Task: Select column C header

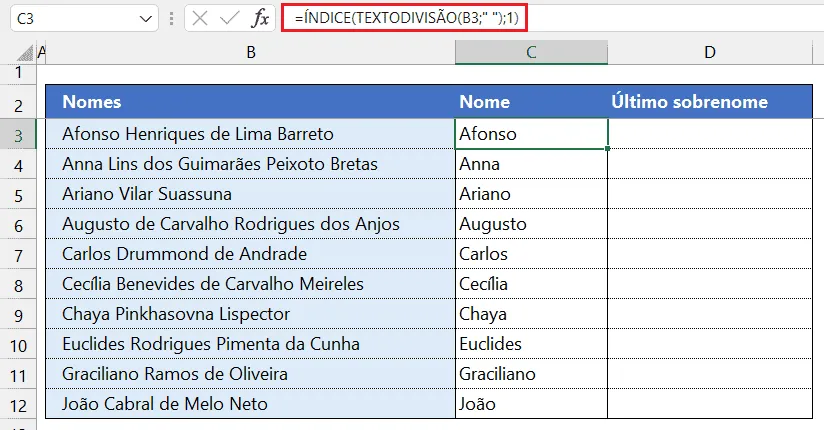Action: coord(531,53)
